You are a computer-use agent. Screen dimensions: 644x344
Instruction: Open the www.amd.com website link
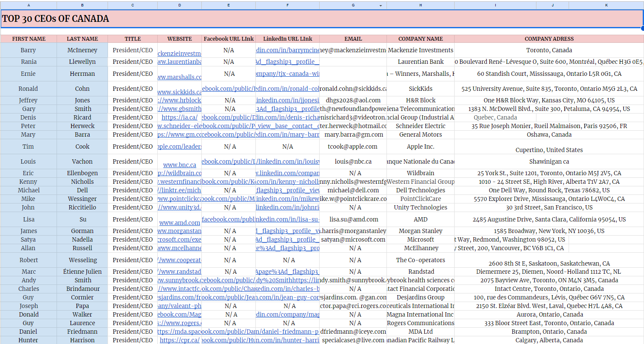click(180, 223)
